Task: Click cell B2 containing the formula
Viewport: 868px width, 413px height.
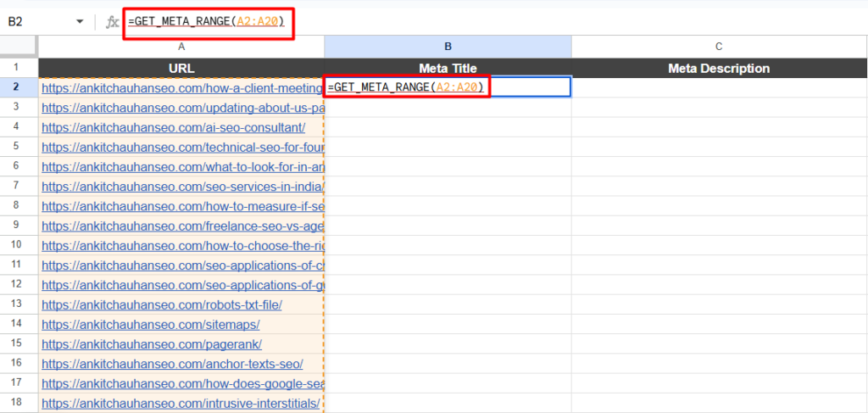Action: [x=448, y=87]
